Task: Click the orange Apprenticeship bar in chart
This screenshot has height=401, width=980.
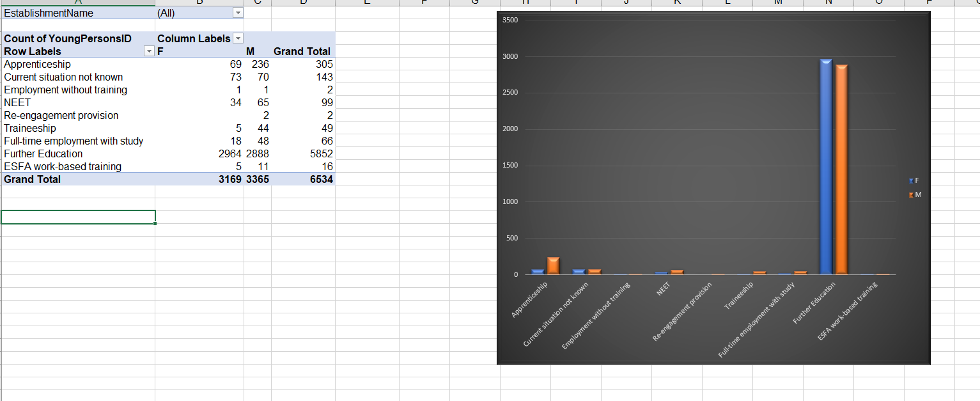Action: [553, 266]
